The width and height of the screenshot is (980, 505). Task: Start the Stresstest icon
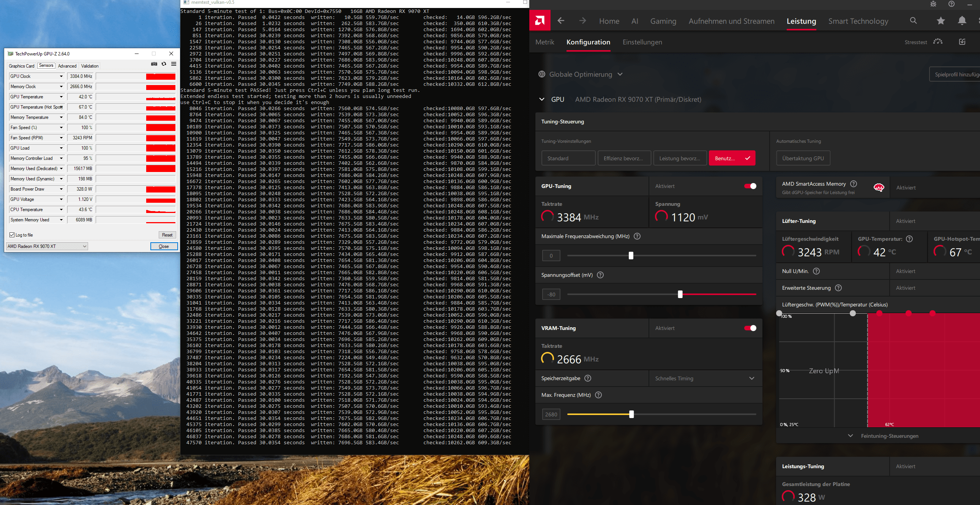click(938, 41)
